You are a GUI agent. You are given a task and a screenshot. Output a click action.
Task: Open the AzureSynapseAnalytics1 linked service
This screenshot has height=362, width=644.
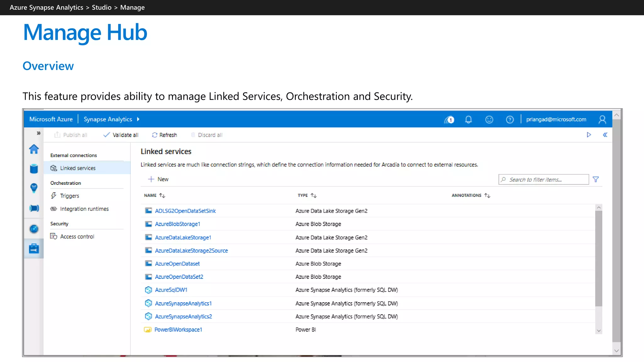(183, 304)
